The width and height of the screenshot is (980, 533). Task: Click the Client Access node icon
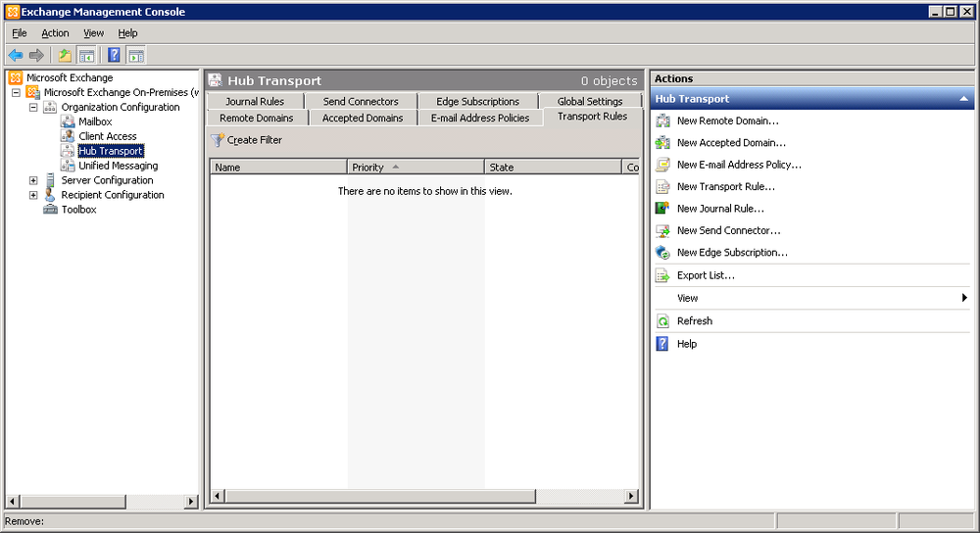(x=68, y=136)
